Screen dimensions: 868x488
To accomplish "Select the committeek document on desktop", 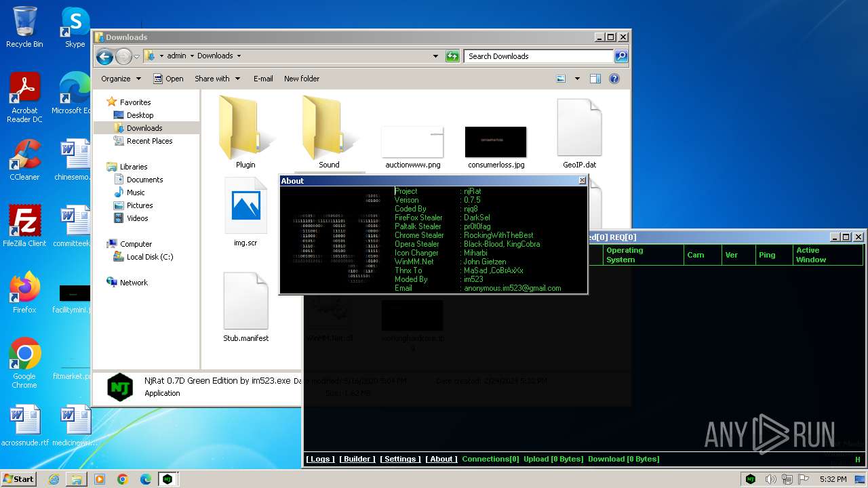I will tap(73, 226).
